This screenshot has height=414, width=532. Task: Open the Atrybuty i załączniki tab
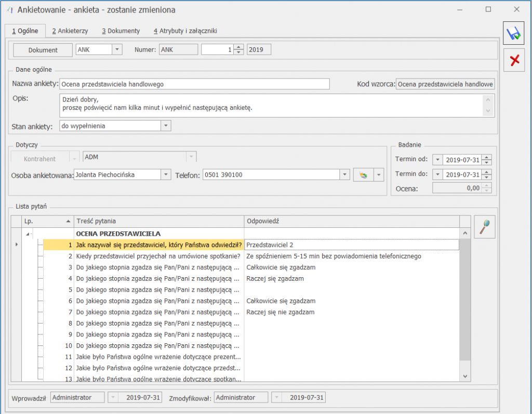pyautogui.click(x=185, y=31)
